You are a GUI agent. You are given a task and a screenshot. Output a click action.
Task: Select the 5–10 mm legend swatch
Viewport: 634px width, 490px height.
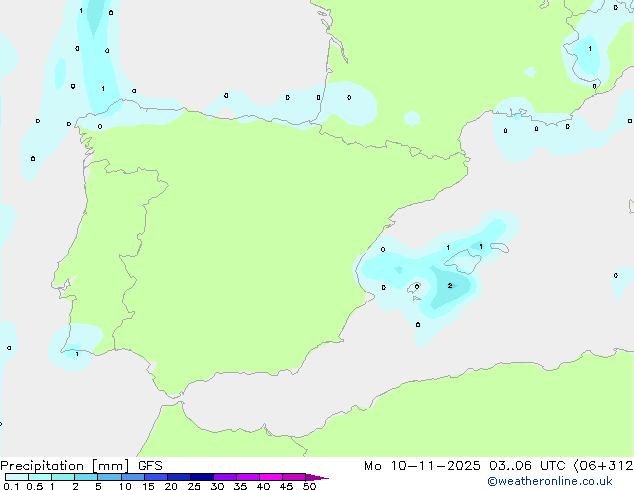point(109,477)
